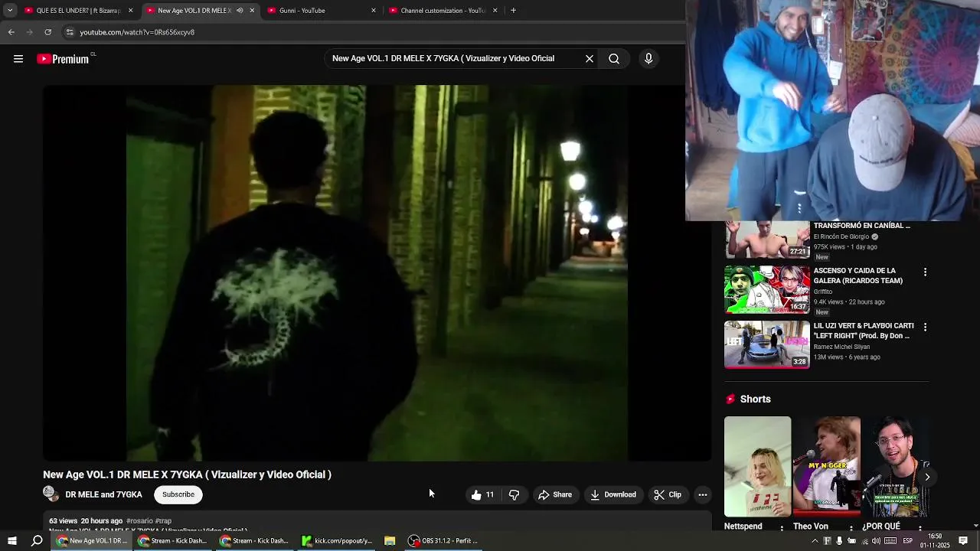This screenshot has height=551, width=980.
Task: Open options for LIL UZI VERT video
Action: tap(925, 328)
